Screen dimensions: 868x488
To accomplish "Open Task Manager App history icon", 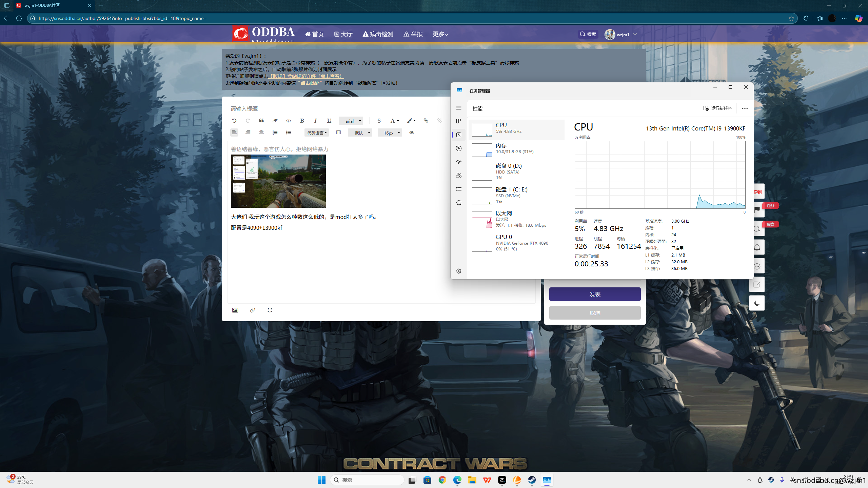I will pos(459,148).
